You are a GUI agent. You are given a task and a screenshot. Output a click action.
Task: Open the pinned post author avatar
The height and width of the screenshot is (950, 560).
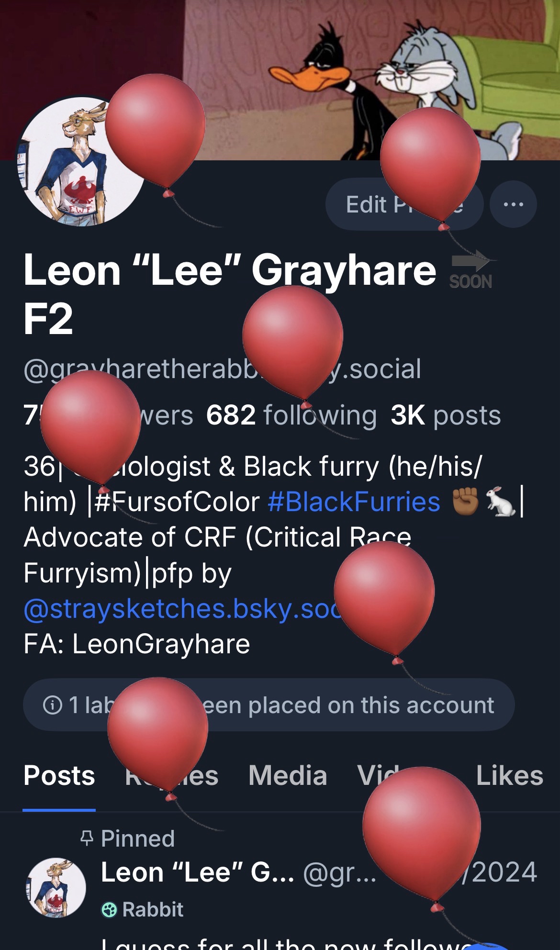click(x=56, y=887)
